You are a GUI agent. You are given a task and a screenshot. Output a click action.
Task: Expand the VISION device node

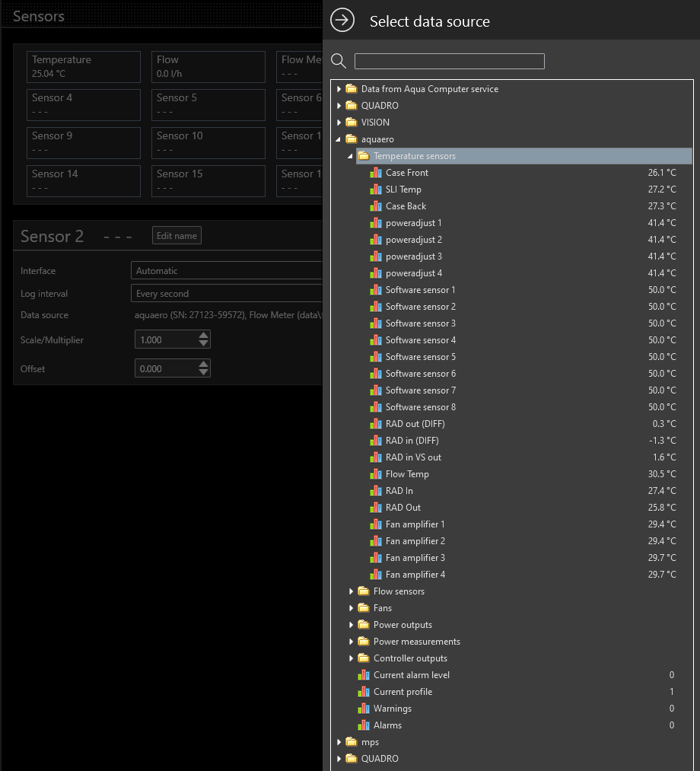pos(339,123)
